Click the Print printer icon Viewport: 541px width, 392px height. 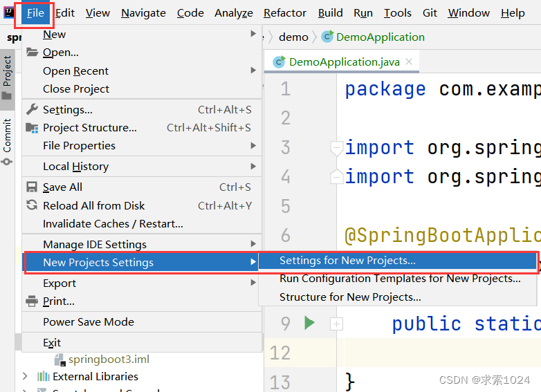coord(32,301)
